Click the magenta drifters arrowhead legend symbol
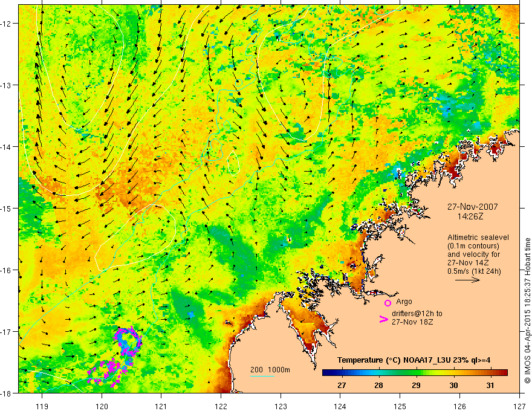 pos(383,319)
